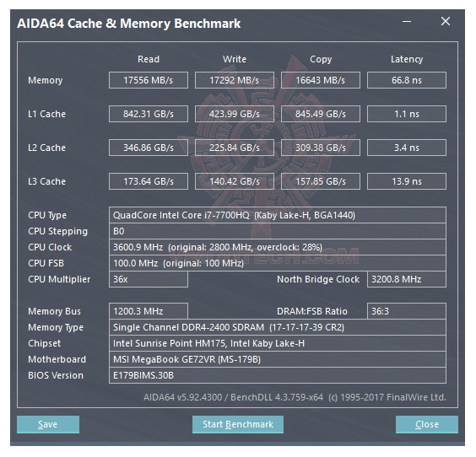This screenshot has width=476, height=457.
Task: Click the North Bridge Clock label
Action: point(318,279)
